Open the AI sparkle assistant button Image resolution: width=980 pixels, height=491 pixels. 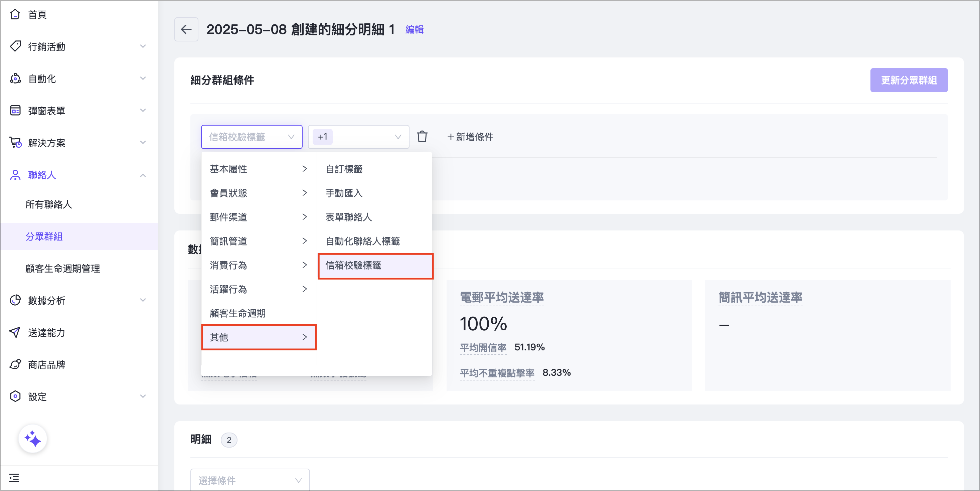(x=33, y=439)
